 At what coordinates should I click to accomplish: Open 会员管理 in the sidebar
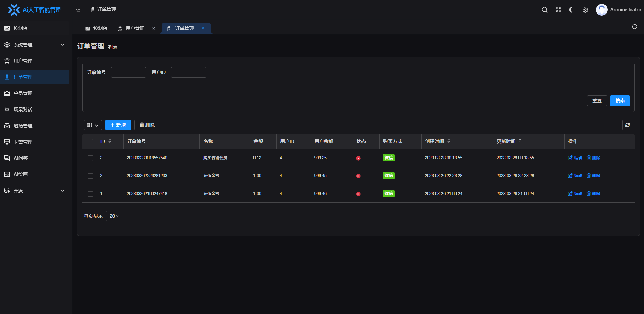point(23,93)
